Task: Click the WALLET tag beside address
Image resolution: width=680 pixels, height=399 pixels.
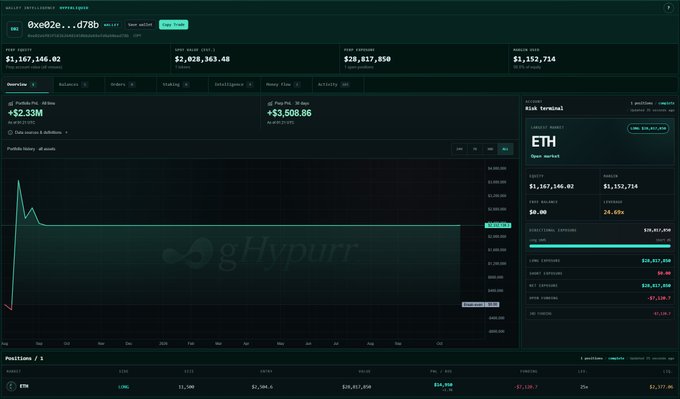Action: coord(111,25)
